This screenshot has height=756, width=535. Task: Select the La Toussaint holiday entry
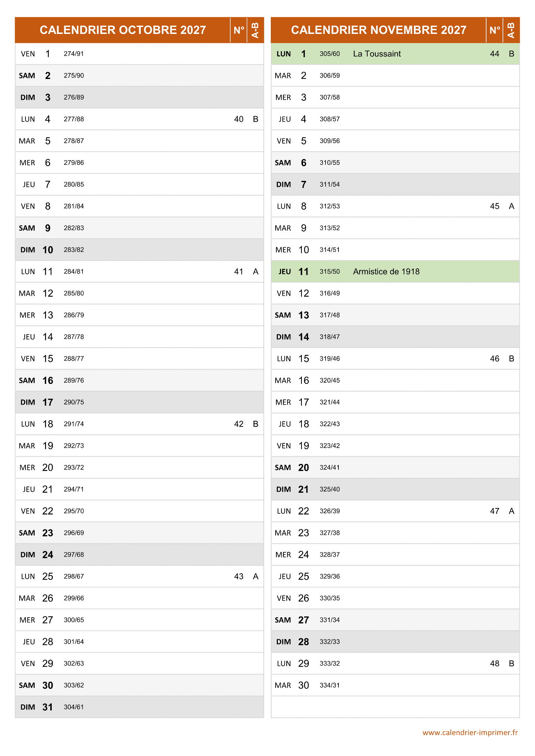point(377,54)
